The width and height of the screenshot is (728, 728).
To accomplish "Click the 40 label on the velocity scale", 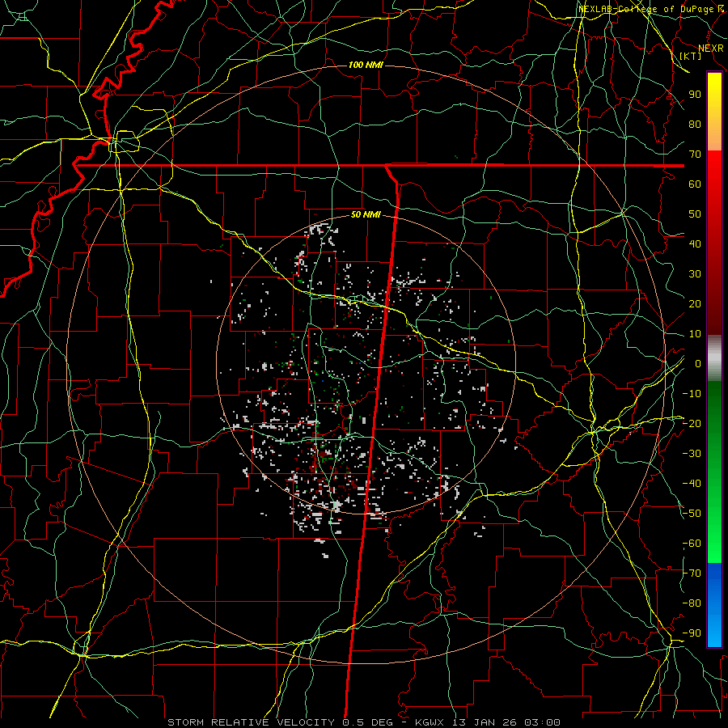I will point(695,244).
